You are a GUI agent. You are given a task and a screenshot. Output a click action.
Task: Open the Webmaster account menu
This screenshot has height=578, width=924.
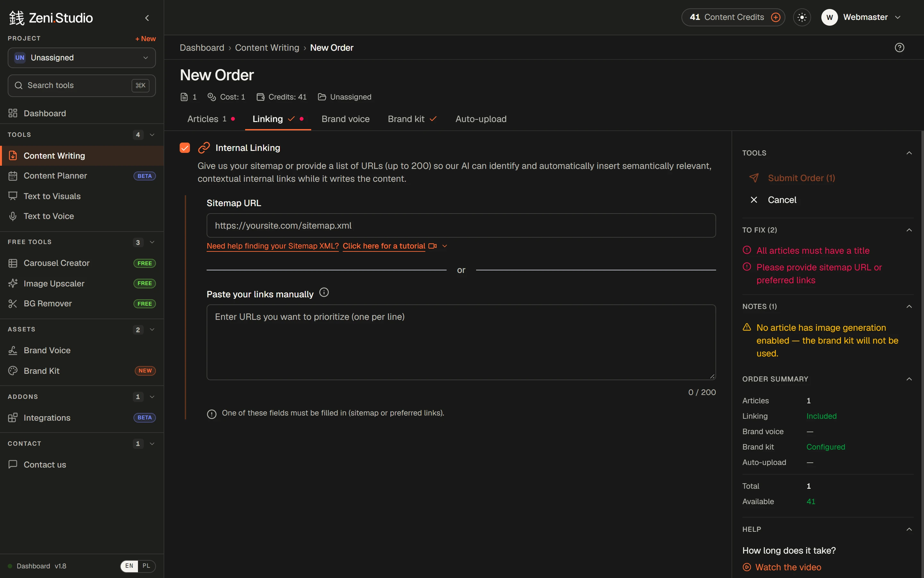click(861, 17)
